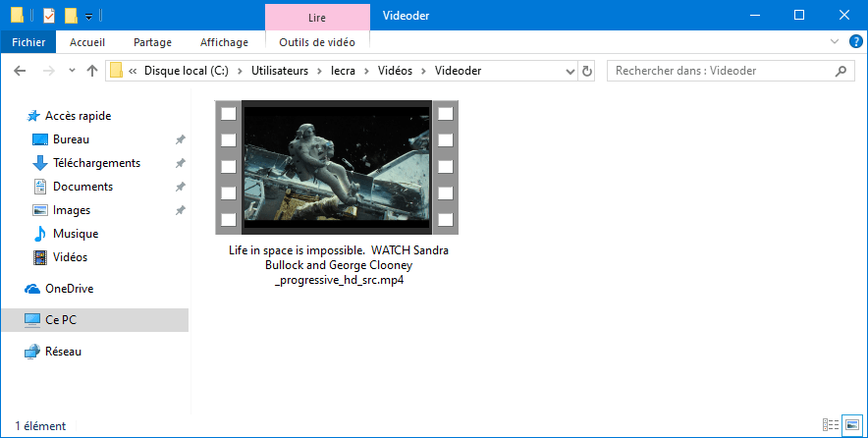Click the Vidéos film strip icon
868x438 pixels.
click(40, 257)
